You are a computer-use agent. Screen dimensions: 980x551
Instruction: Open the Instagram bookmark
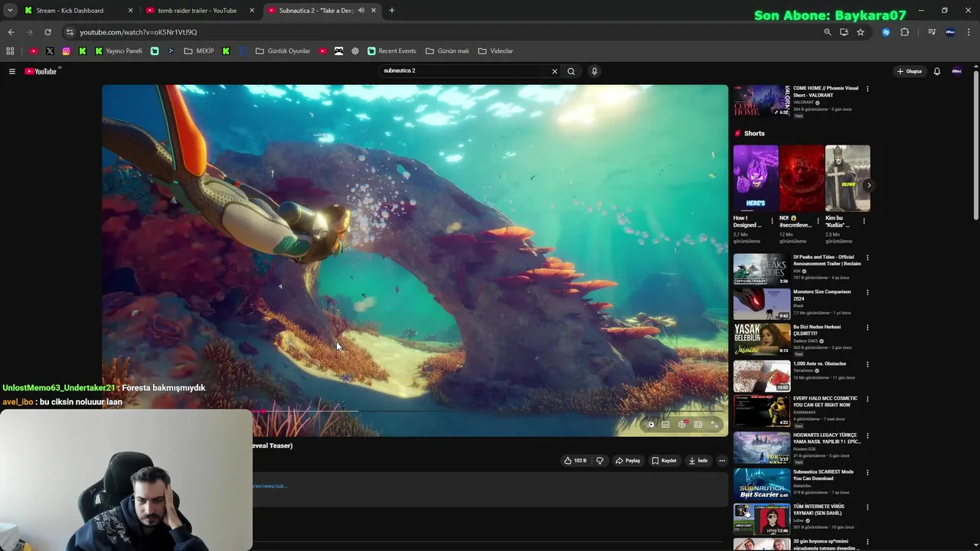pos(67,51)
